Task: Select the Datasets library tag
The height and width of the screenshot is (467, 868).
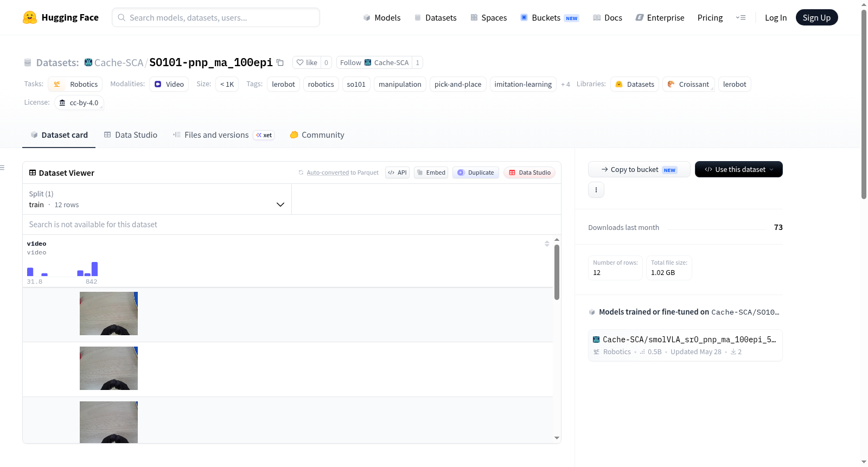Action: click(635, 84)
